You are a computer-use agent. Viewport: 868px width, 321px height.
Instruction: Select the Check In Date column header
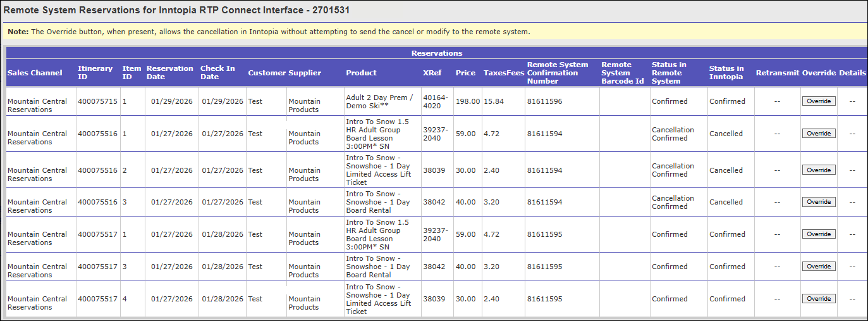click(x=217, y=73)
